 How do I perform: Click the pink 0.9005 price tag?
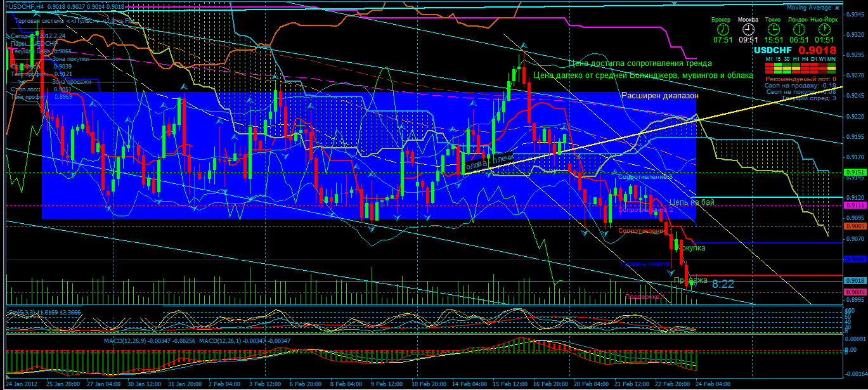tap(855, 292)
